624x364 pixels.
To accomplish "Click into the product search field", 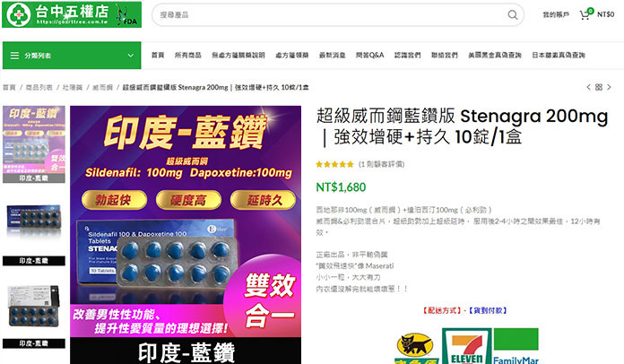I will coord(330,15).
